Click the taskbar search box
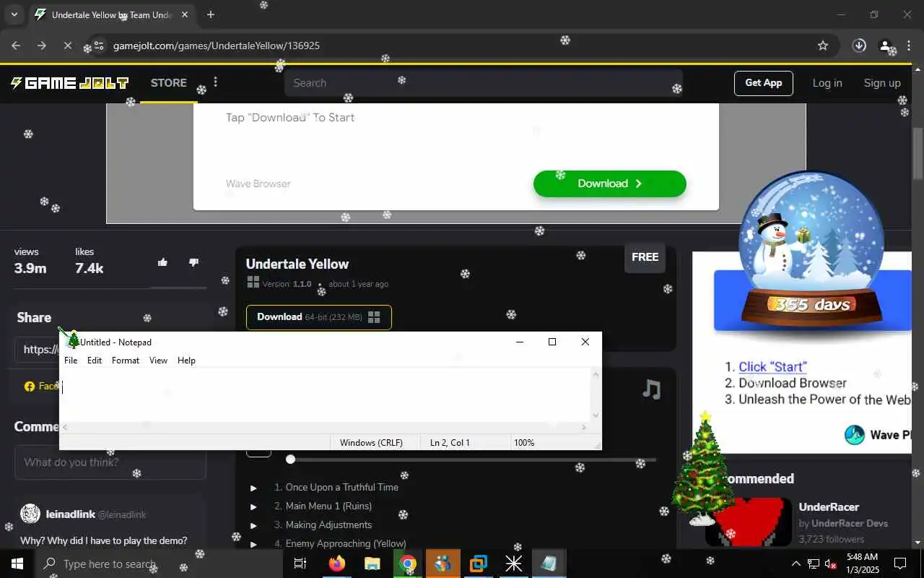 159,564
